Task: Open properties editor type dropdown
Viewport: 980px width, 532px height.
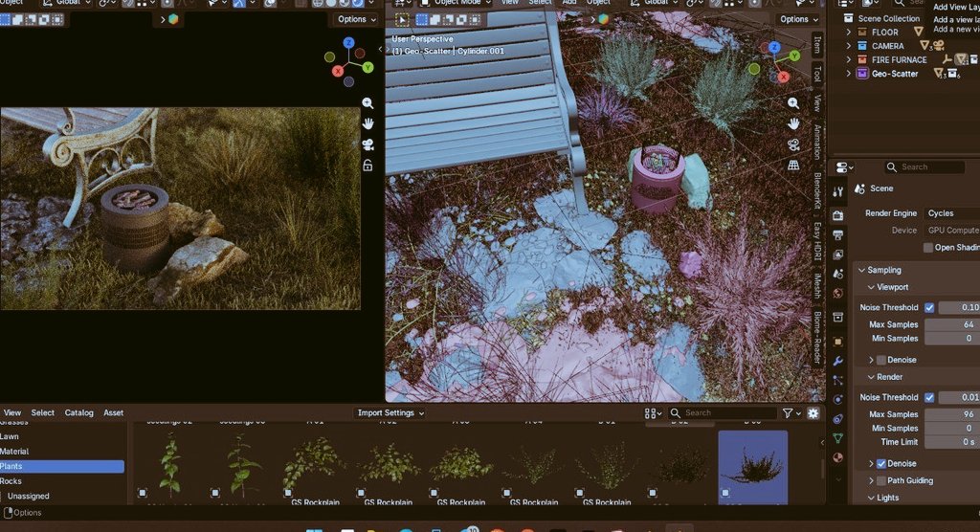Action: tap(845, 166)
